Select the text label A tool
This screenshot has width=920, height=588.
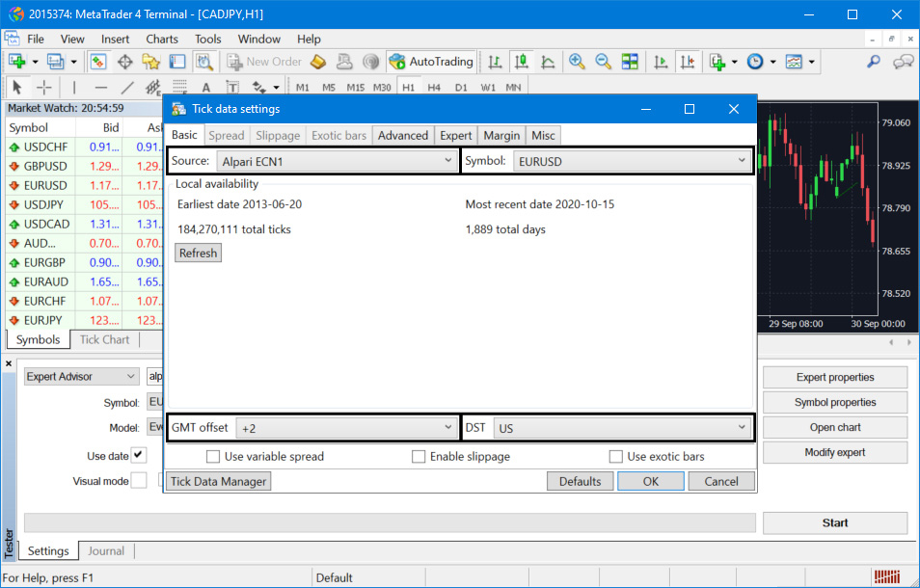206,88
